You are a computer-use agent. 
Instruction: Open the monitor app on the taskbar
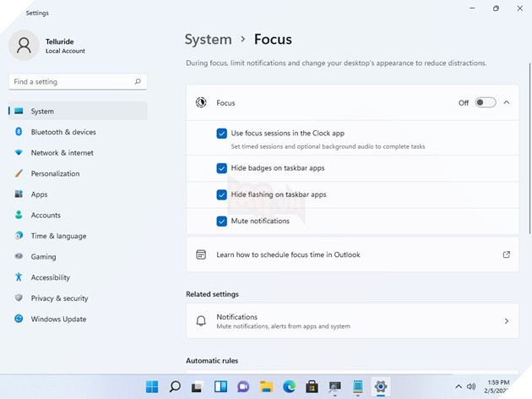pyautogui.click(x=335, y=386)
